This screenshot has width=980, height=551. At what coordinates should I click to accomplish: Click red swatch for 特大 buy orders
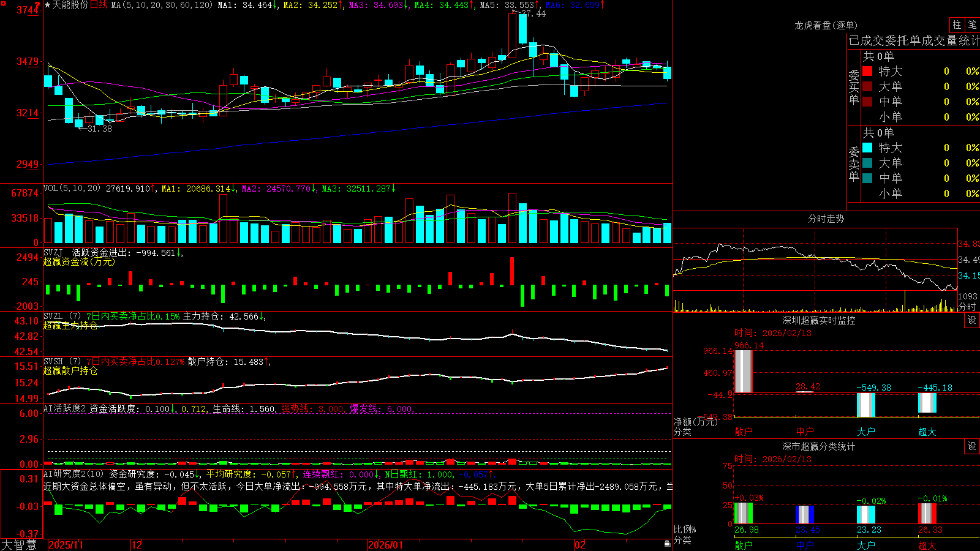[867, 71]
